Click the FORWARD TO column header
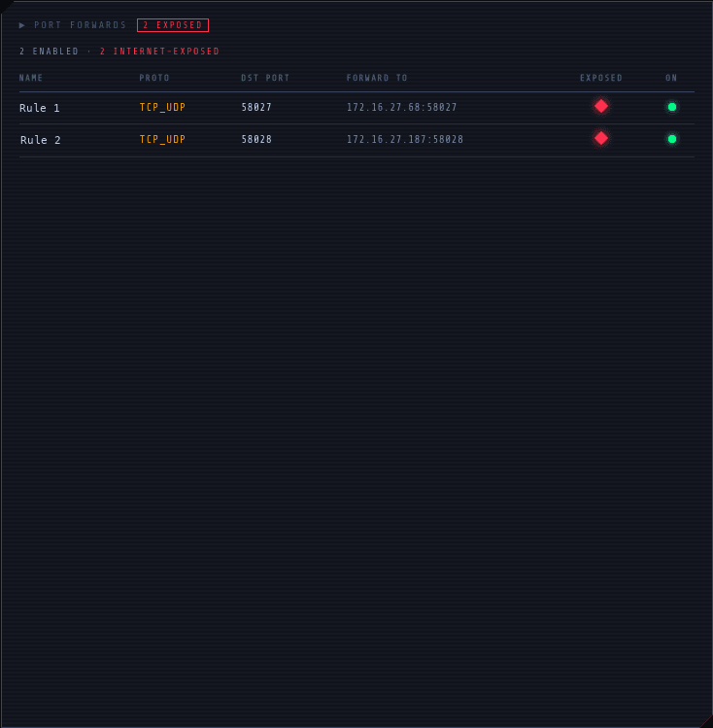The height and width of the screenshot is (728, 713). pos(377,78)
